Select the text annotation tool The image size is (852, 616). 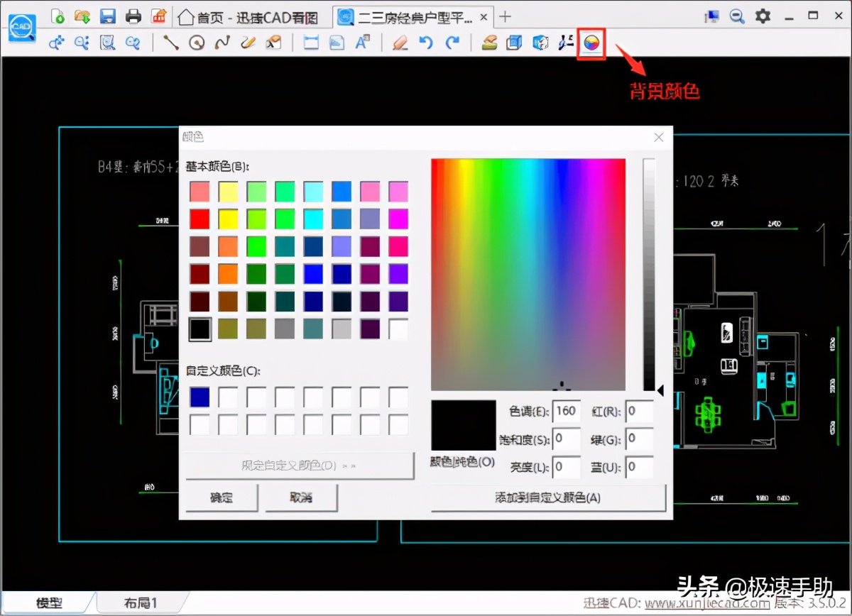click(x=363, y=43)
